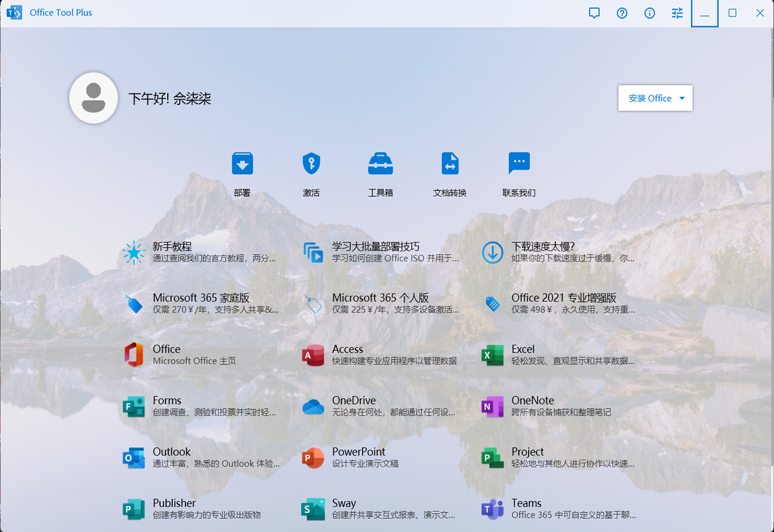Click the 新手教程 starburst icon
774x532 pixels.
[x=133, y=253]
